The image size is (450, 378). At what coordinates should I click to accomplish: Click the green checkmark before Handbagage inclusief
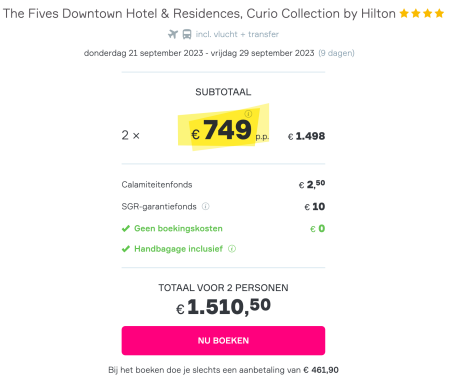coord(126,249)
